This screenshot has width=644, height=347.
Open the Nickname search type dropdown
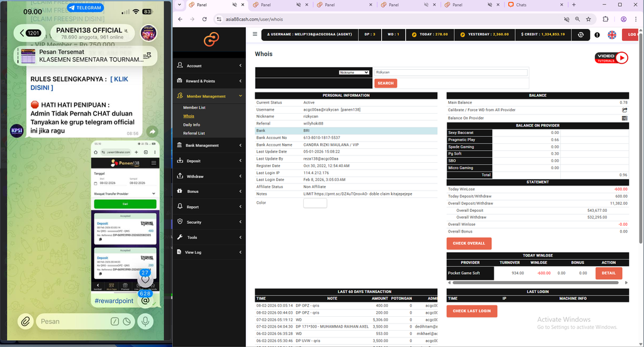click(353, 72)
